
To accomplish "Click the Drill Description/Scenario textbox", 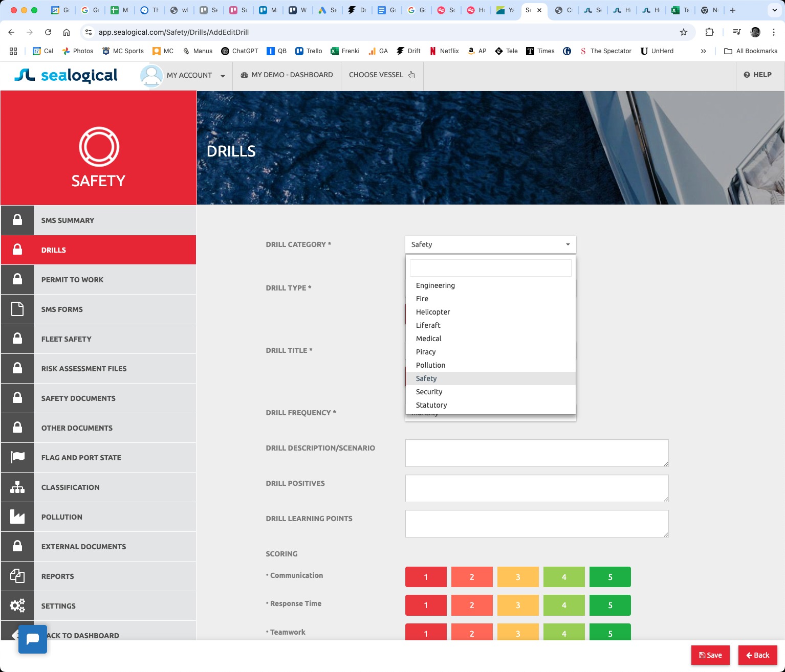I will (537, 453).
